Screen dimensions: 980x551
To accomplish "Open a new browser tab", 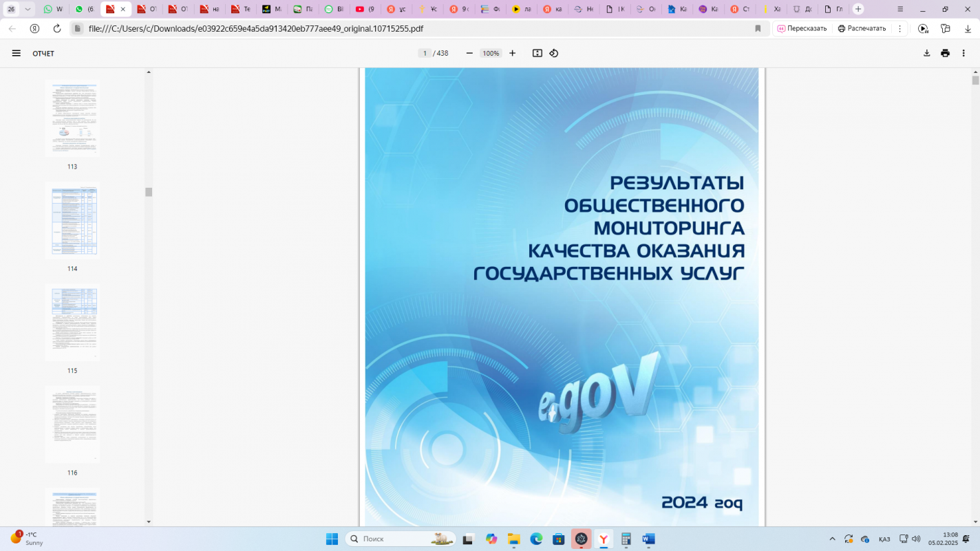I will click(x=858, y=9).
